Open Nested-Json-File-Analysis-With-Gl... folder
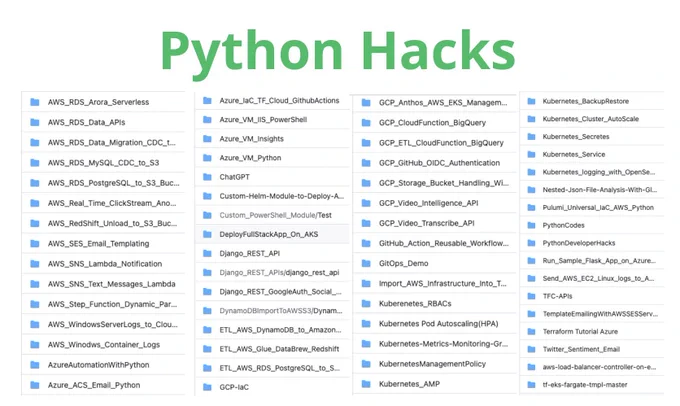680x406 pixels. (x=600, y=190)
